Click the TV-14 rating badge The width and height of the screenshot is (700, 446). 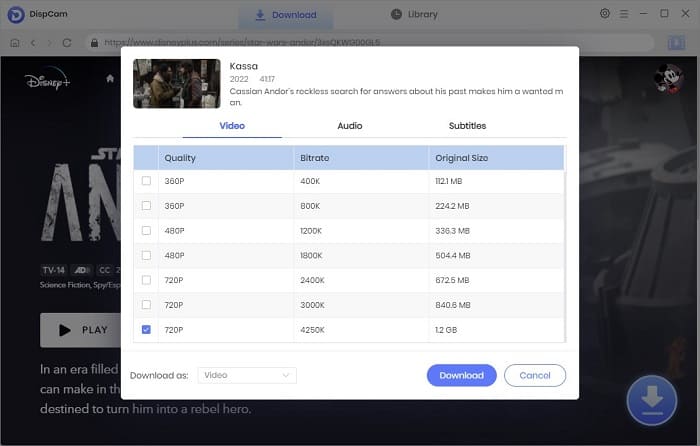54,270
